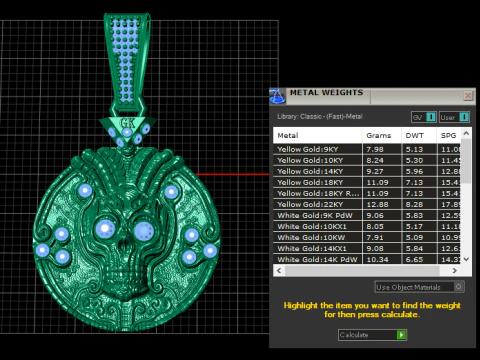Click the SPG column header

449,135
